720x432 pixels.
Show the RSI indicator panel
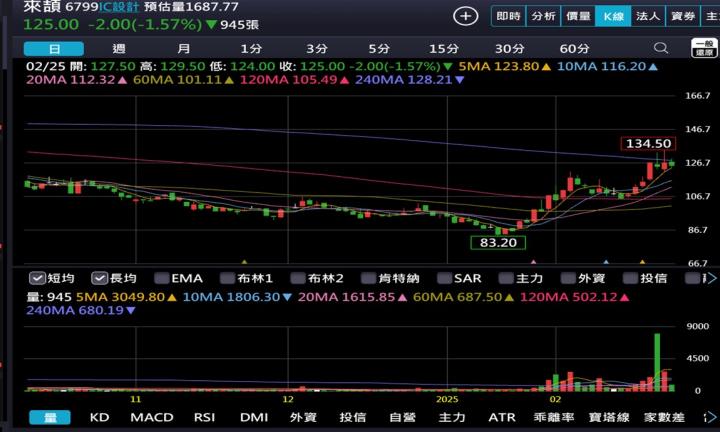[204, 417]
